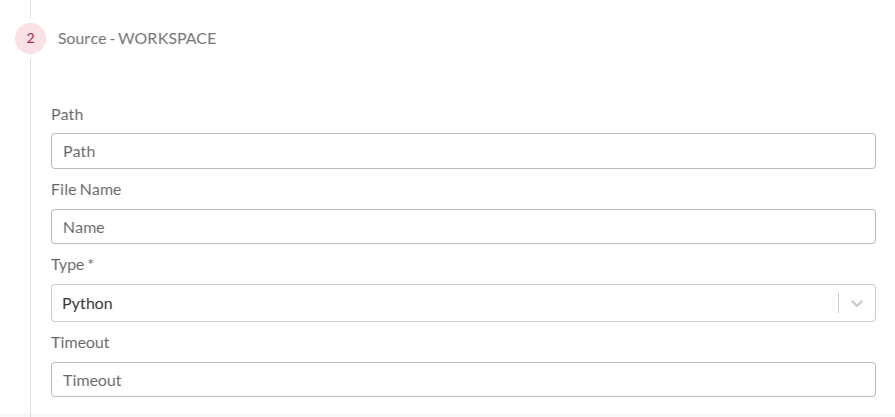Focus the File Name input field
895x417 pixels.
coord(463,227)
